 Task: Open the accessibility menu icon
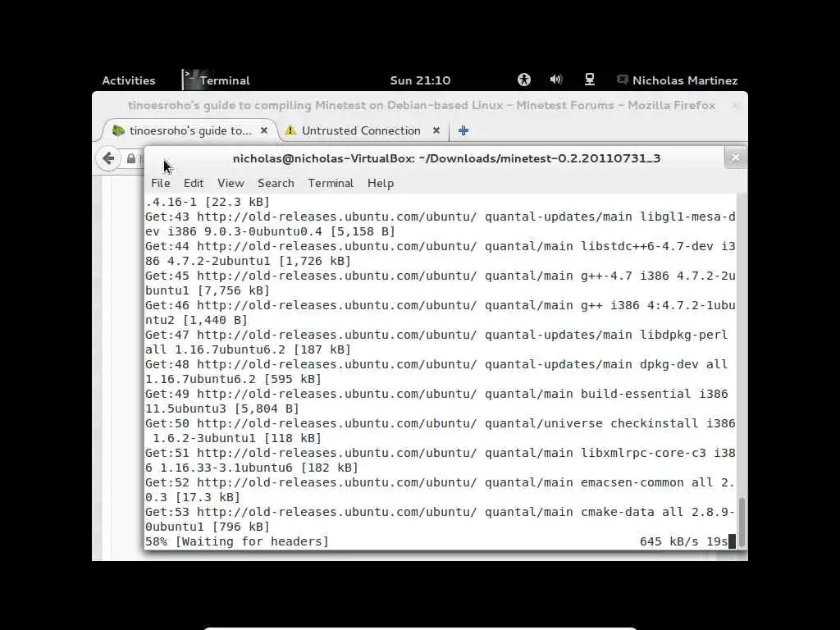click(x=524, y=80)
